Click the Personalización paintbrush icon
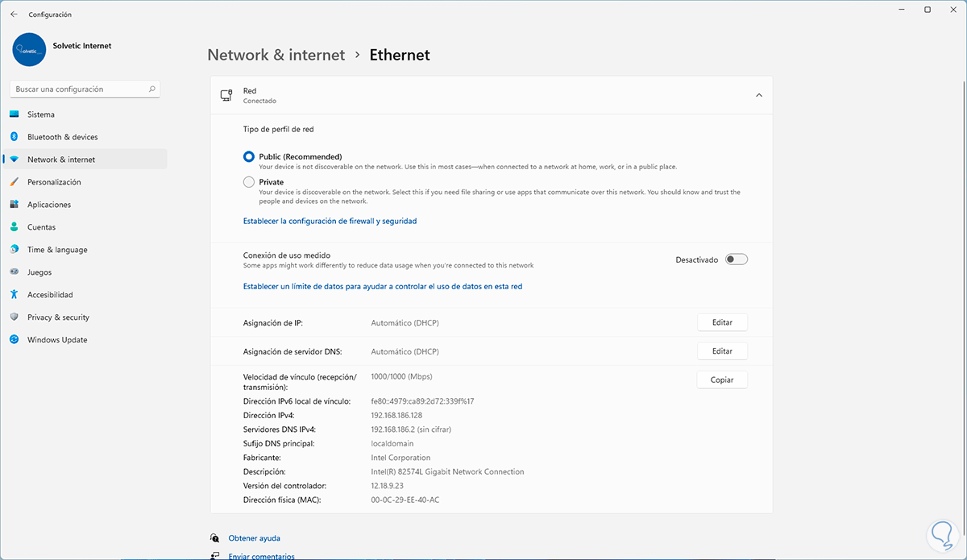This screenshot has height=560, width=967. 14,182
